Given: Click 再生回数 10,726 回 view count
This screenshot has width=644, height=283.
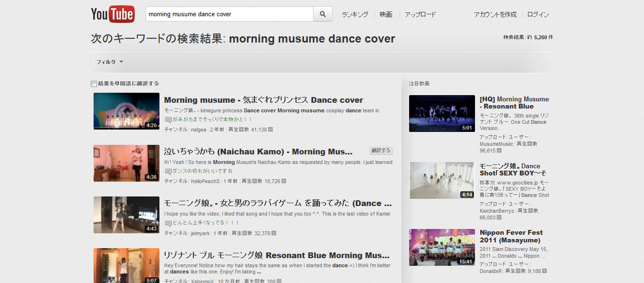Looking at the screenshot, I should pos(264,181).
